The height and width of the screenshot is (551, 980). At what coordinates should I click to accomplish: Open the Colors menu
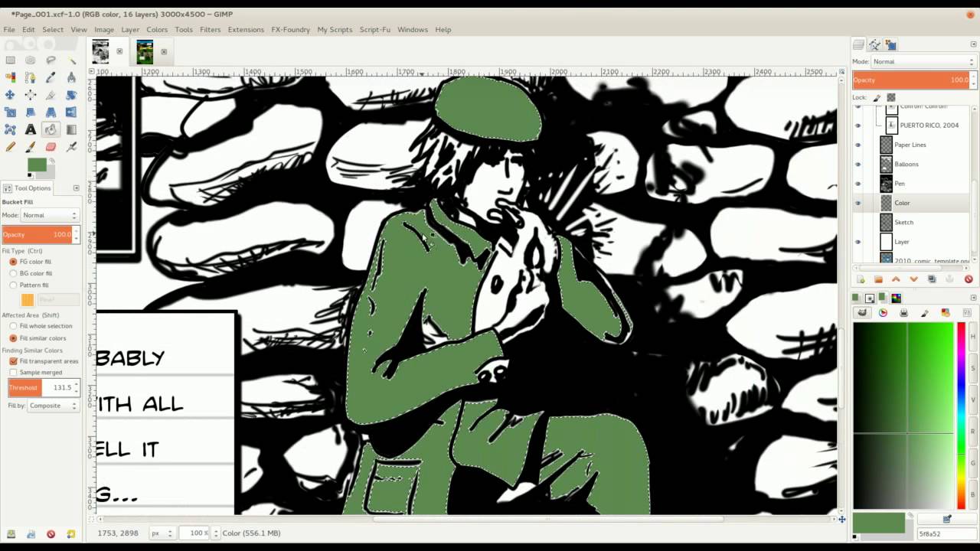(157, 29)
